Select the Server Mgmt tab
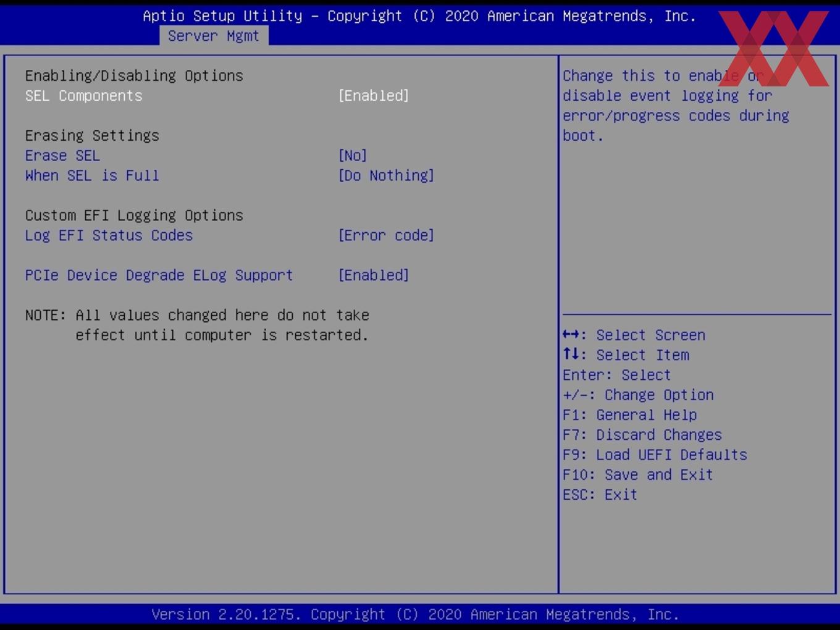This screenshot has height=630, width=840. pos(214,36)
